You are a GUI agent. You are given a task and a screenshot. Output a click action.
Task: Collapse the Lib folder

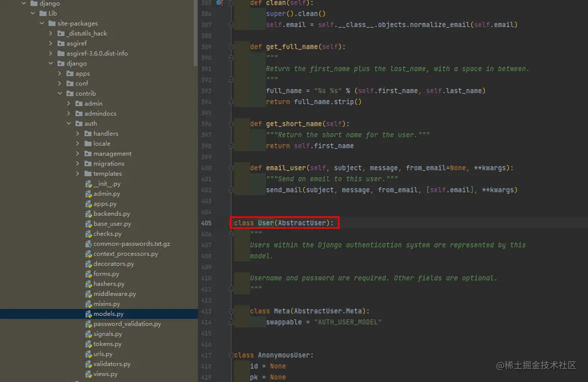point(32,13)
